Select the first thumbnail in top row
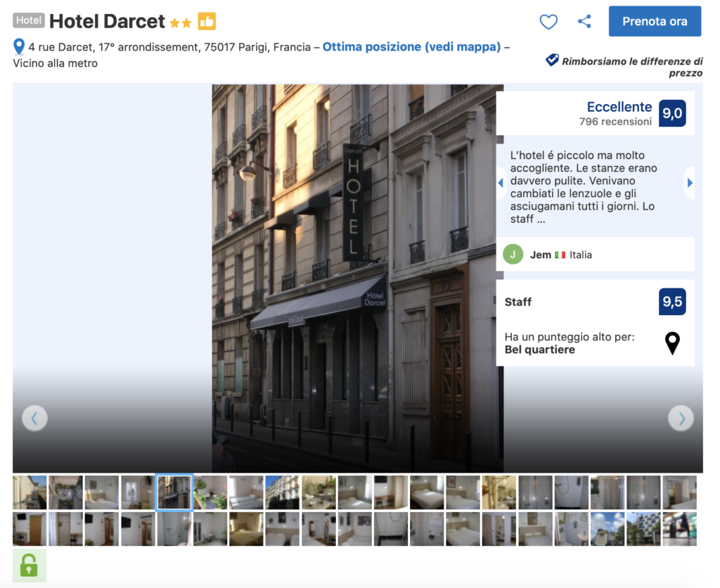 tap(30, 492)
